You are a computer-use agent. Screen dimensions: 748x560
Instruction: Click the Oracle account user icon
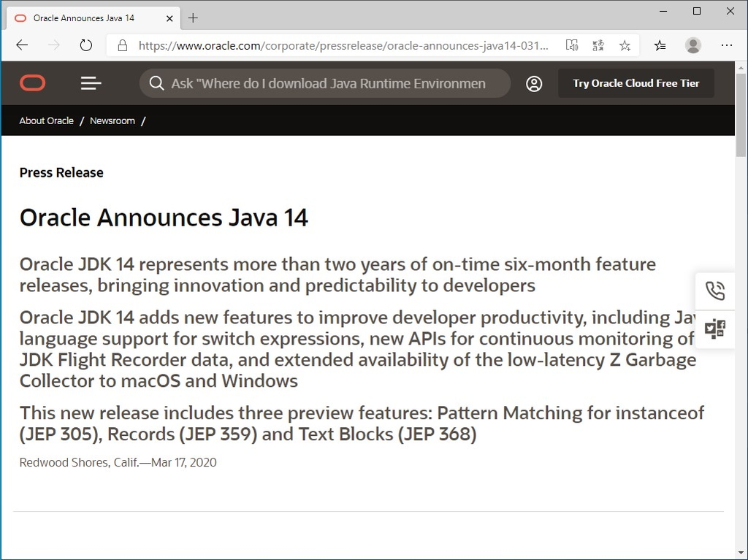(534, 83)
